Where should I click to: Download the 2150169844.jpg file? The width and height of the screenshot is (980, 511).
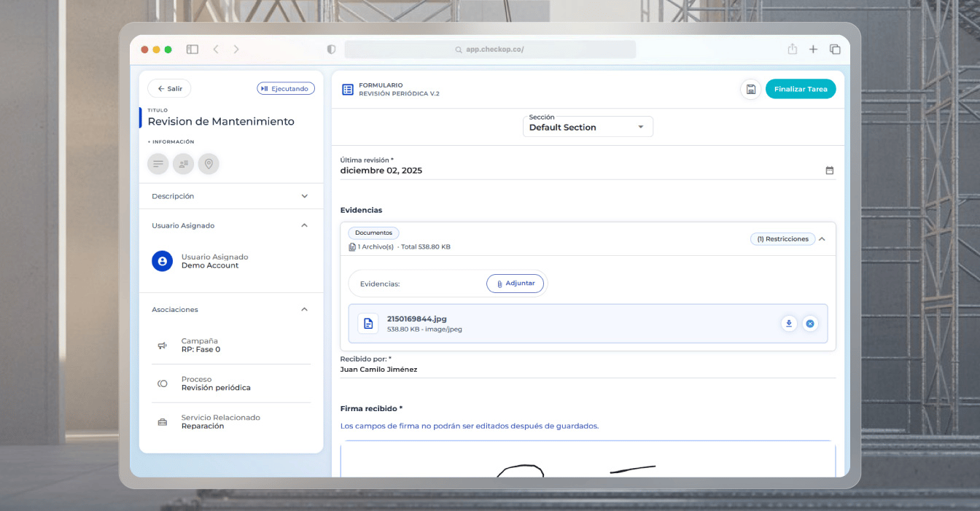pyautogui.click(x=788, y=323)
